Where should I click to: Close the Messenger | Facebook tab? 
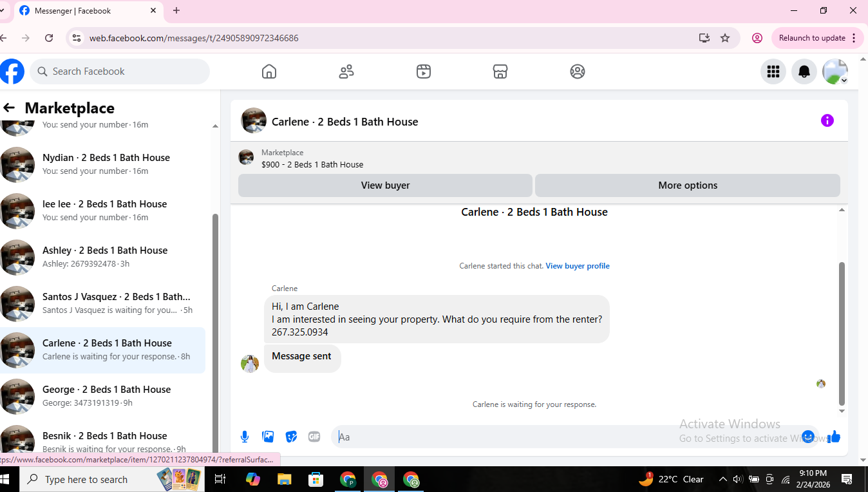153,11
